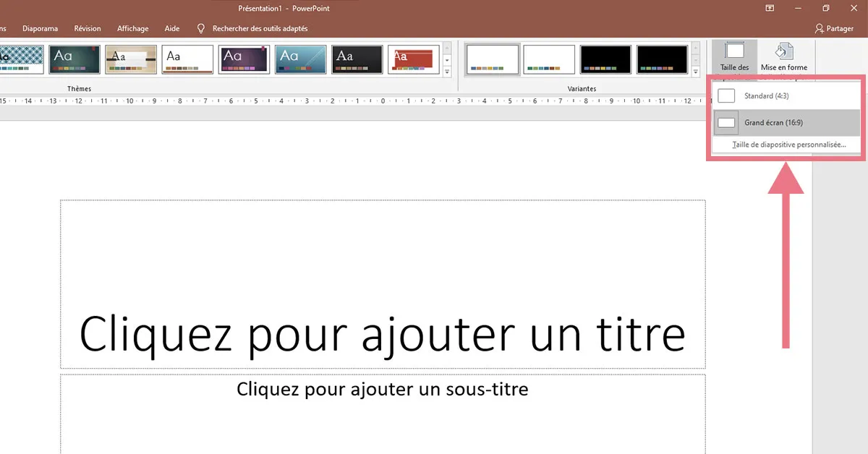Open Mise en forme de l'arrière-plan
The width and height of the screenshot is (868, 454).
tap(783, 58)
